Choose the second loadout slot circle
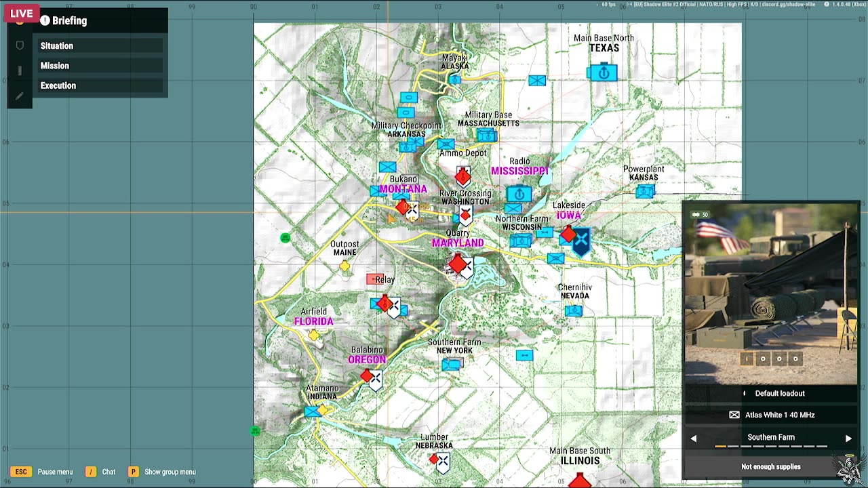Image resolution: width=868 pixels, height=488 pixels. coord(763,359)
